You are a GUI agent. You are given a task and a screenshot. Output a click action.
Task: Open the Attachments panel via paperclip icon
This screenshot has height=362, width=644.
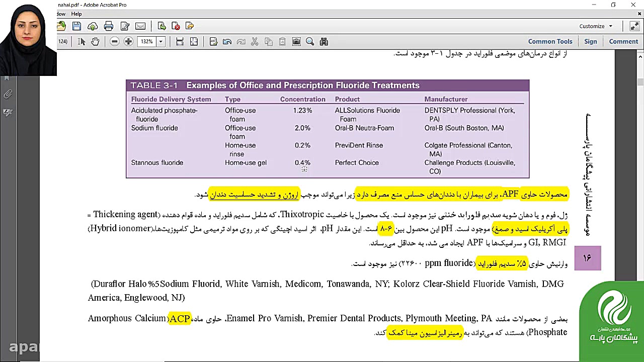point(8,94)
